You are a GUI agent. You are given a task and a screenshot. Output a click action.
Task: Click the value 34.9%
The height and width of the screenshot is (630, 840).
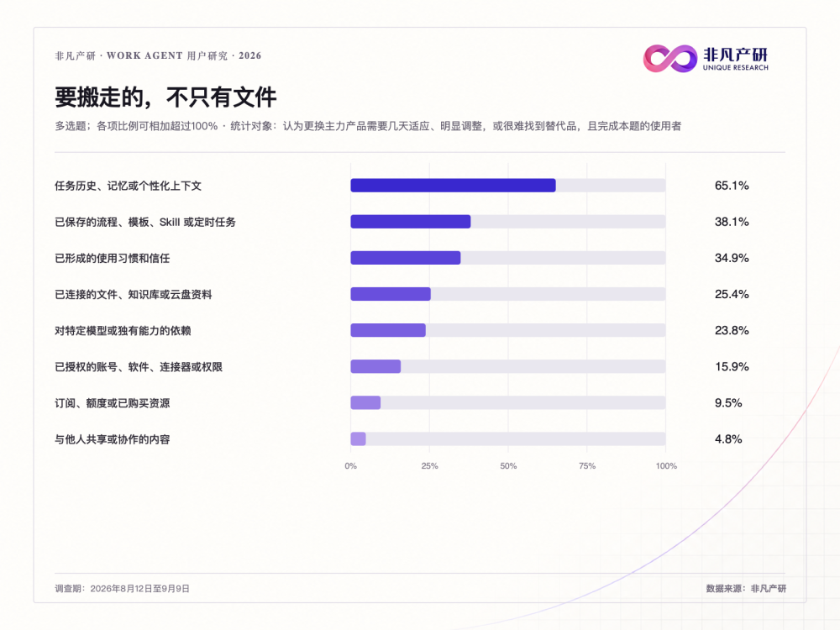coord(732,258)
